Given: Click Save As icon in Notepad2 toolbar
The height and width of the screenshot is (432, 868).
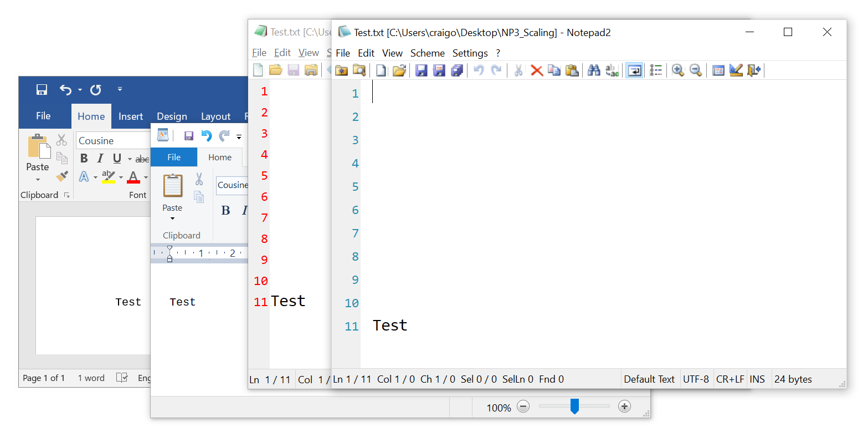Looking at the screenshot, I should click(x=439, y=70).
